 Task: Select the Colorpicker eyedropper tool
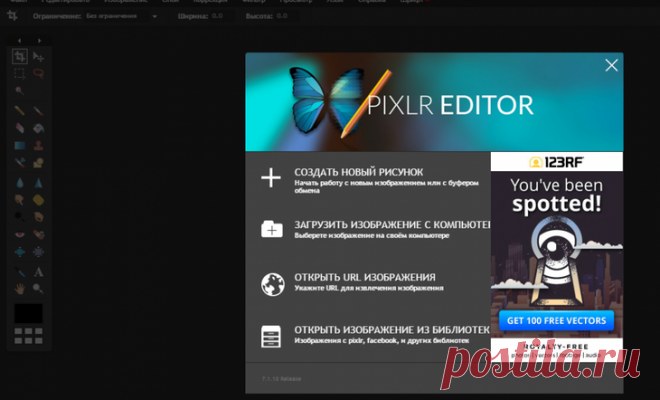coord(20,272)
